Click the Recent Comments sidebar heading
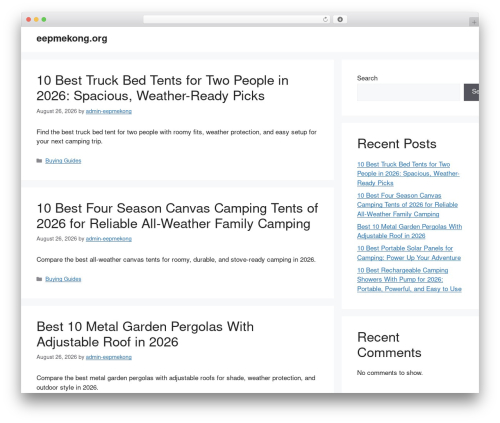The width and height of the screenshot is (500, 423). pyautogui.click(x=389, y=345)
